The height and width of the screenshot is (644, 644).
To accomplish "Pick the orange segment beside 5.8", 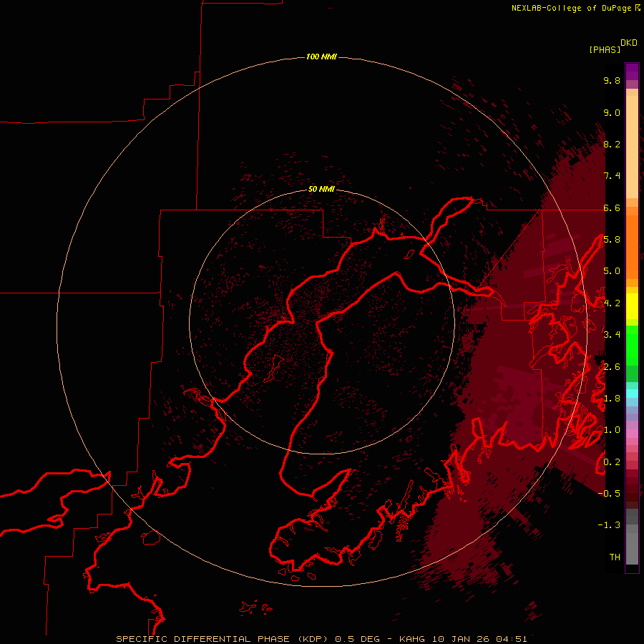I will (x=632, y=246).
